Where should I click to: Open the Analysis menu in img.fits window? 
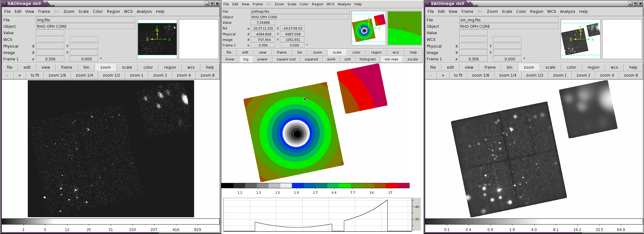click(144, 12)
